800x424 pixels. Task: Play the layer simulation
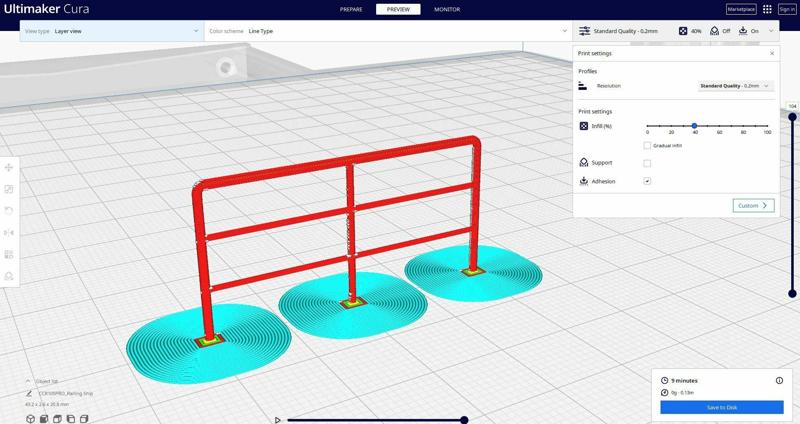pyautogui.click(x=278, y=420)
